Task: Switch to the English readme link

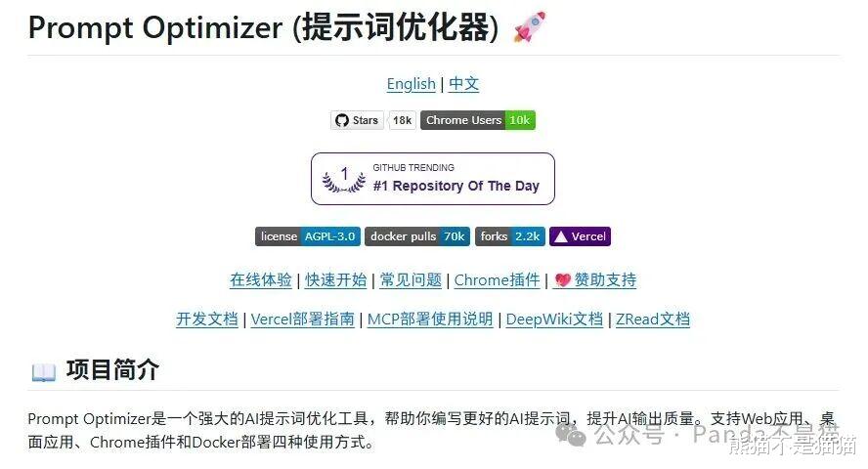Action: [412, 84]
